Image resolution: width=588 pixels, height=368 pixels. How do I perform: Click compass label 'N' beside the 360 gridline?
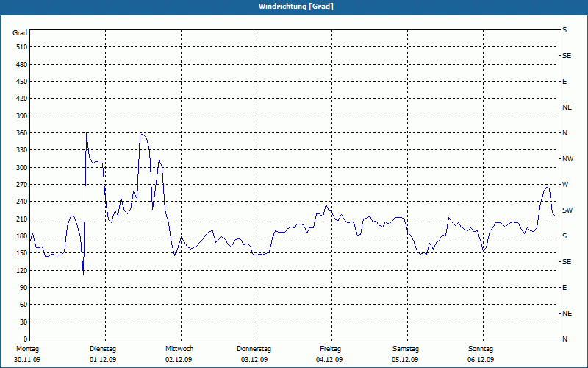(x=564, y=133)
